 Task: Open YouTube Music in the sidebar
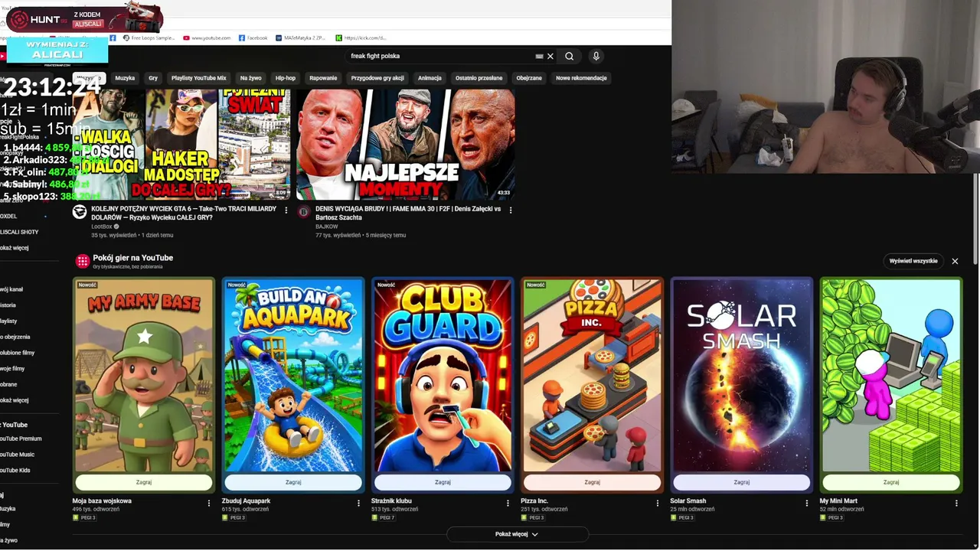(x=17, y=455)
